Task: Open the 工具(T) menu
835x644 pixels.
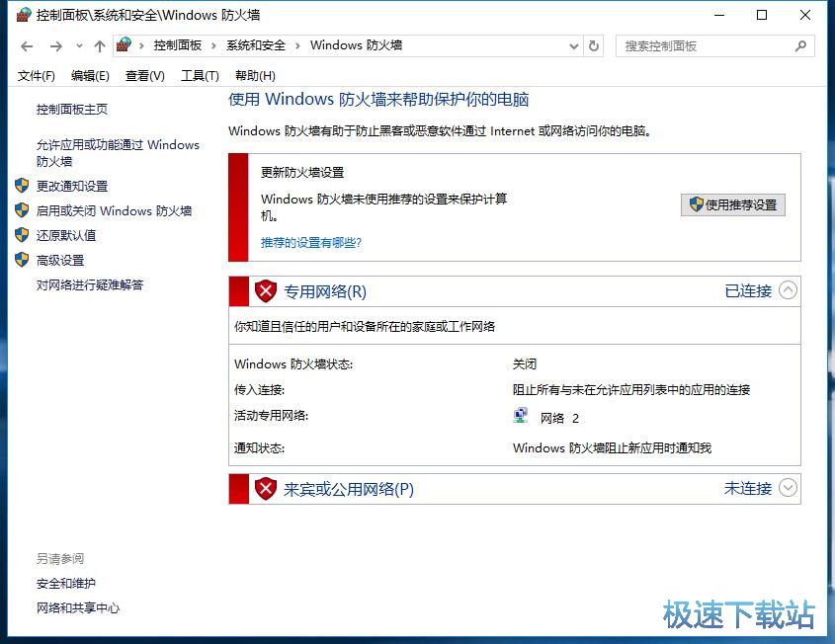Action: point(200,76)
